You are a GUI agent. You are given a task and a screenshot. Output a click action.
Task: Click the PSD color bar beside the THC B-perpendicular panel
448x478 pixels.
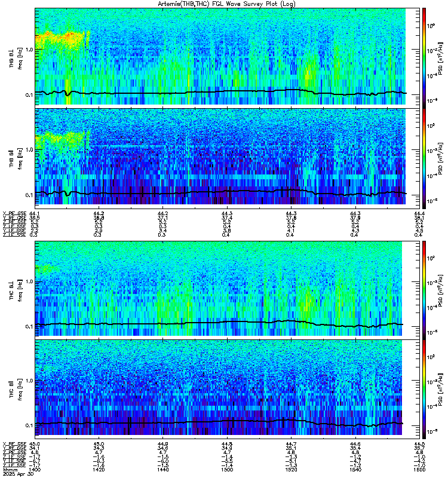(x=424, y=290)
